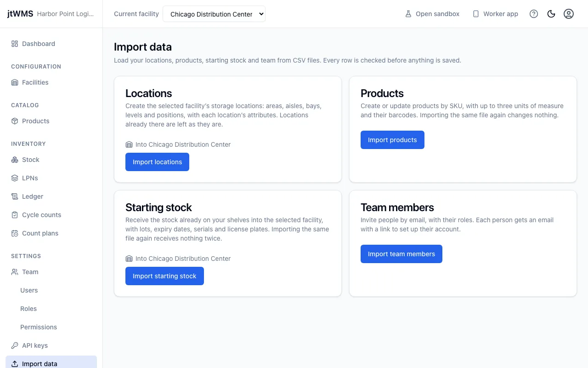Open Roles under Team settings
The height and width of the screenshot is (368, 588).
click(28, 309)
